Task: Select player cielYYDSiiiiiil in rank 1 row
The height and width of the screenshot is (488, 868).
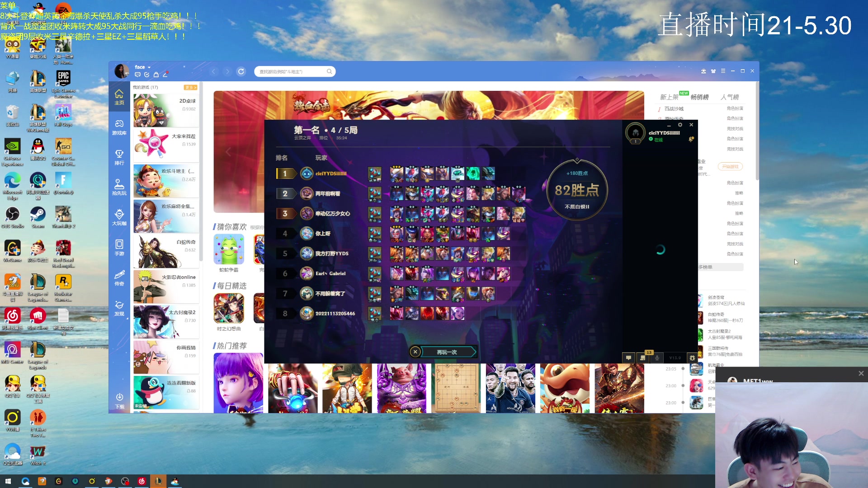Action: [x=330, y=174]
